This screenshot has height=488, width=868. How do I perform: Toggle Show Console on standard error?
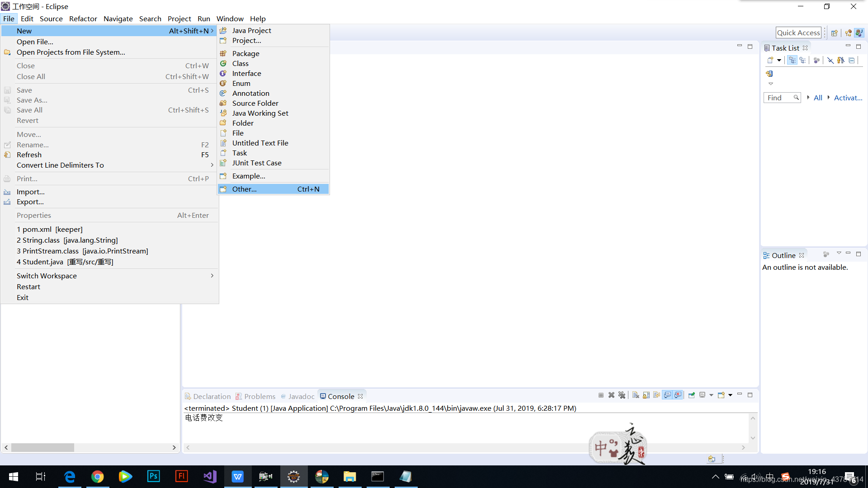[678, 395]
